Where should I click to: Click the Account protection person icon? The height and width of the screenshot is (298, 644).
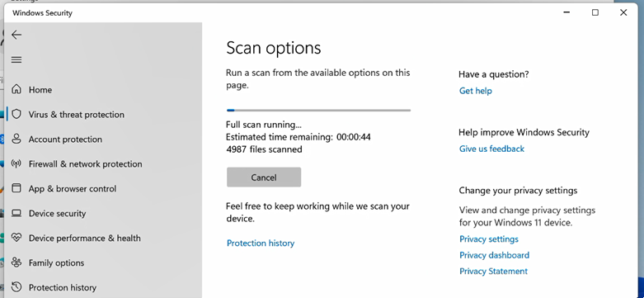16,139
